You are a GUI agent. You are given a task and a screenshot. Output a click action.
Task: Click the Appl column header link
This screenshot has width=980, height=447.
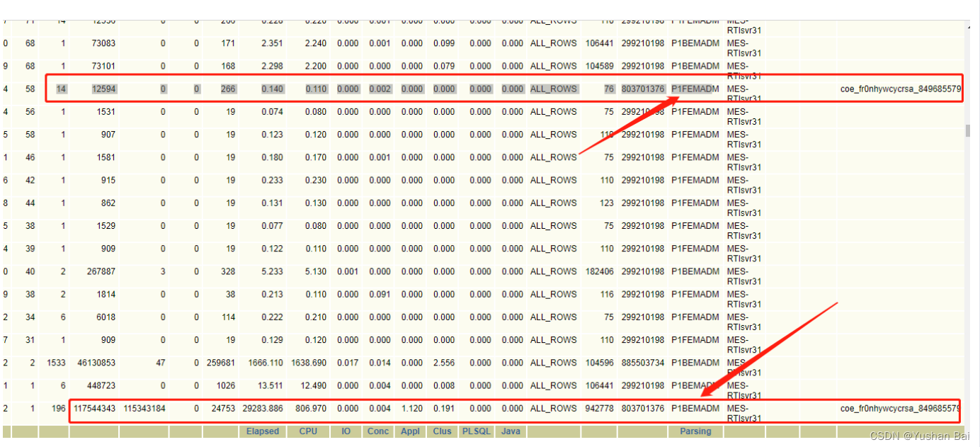coord(410,431)
